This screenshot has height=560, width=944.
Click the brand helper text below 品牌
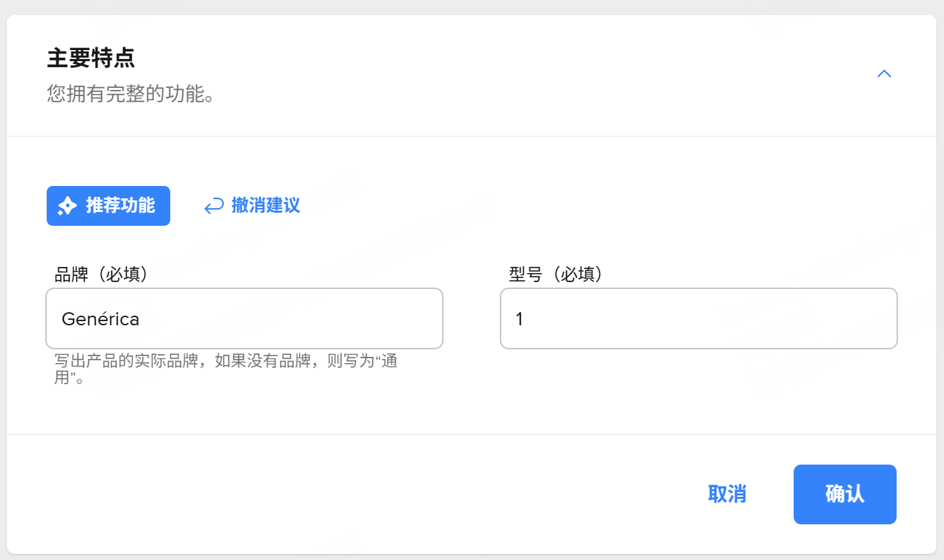pos(225,362)
